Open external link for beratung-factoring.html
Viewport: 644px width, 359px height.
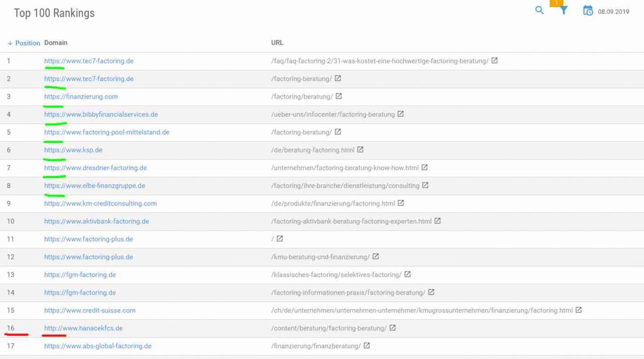(x=360, y=150)
